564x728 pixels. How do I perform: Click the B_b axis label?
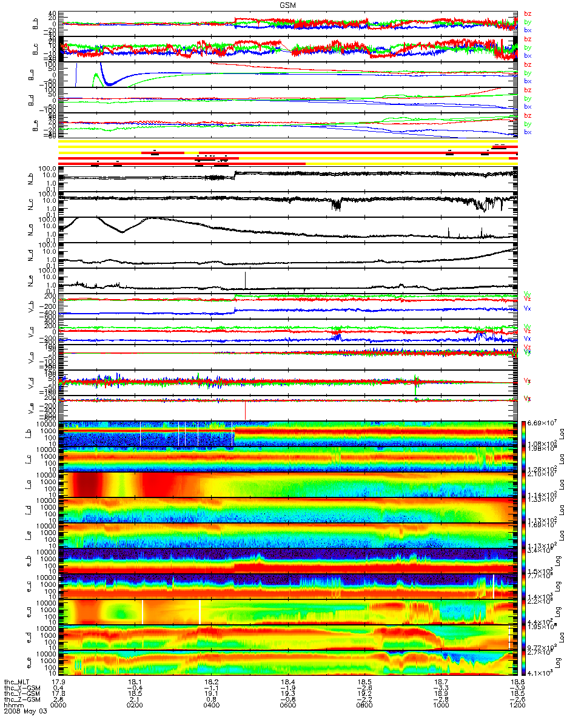click(x=35, y=23)
